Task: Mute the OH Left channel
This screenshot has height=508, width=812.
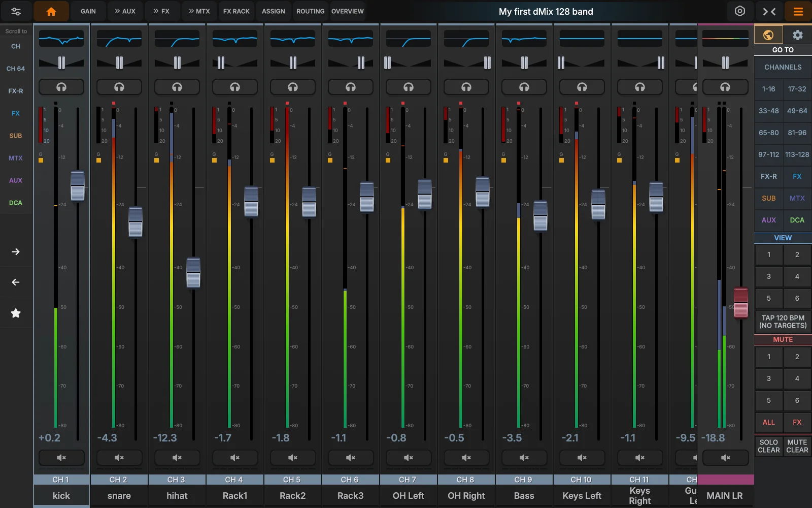Action: (x=409, y=458)
